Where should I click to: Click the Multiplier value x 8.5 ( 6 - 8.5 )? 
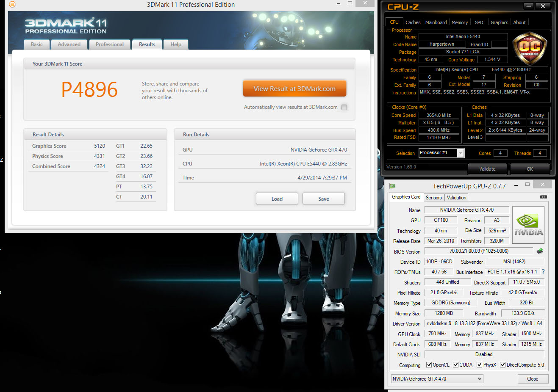[x=439, y=123]
